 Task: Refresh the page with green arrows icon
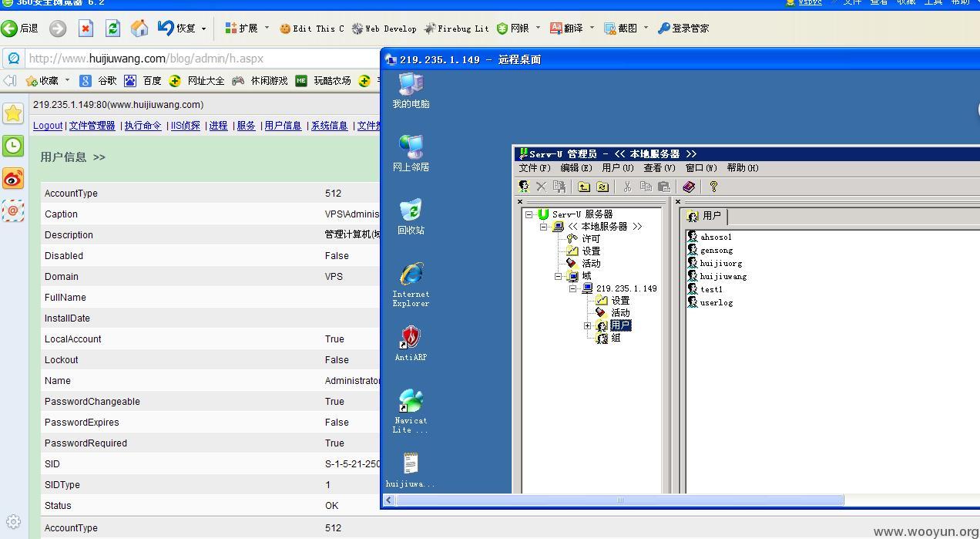[x=112, y=29]
